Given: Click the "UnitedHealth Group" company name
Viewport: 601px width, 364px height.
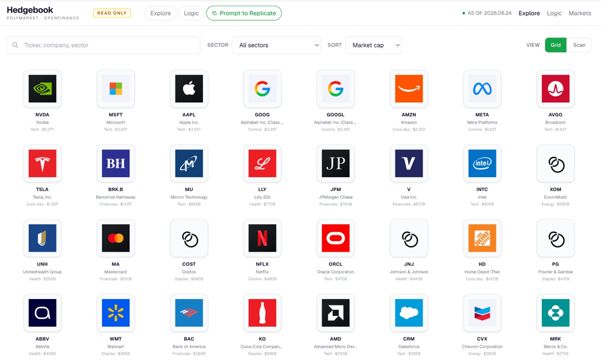Looking at the screenshot, I should point(42,271).
